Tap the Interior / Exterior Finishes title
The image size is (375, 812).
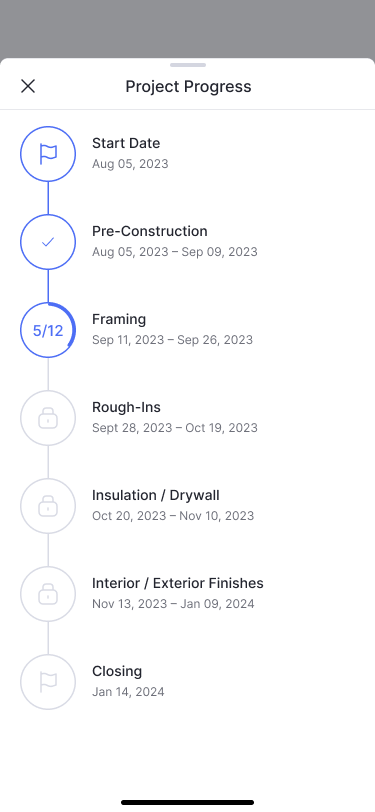(178, 583)
